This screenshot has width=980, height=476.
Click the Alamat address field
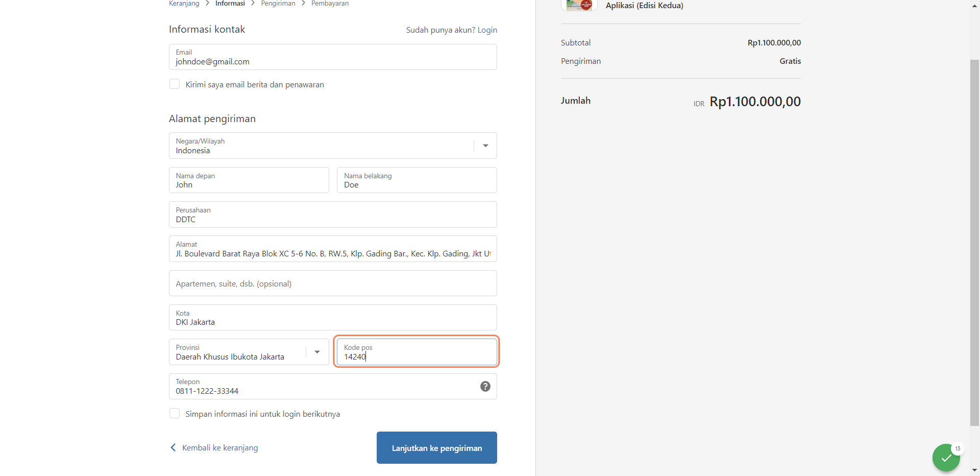(x=333, y=249)
